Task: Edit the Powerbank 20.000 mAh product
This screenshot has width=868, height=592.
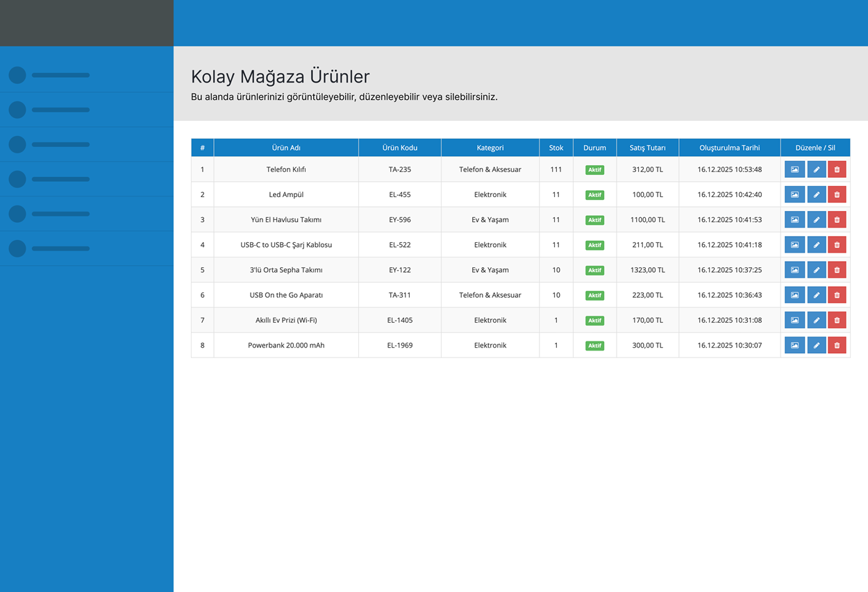Action: 817,345
